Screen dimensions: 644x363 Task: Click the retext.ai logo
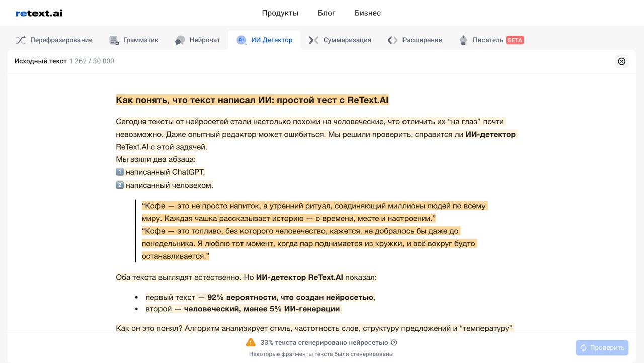point(39,13)
